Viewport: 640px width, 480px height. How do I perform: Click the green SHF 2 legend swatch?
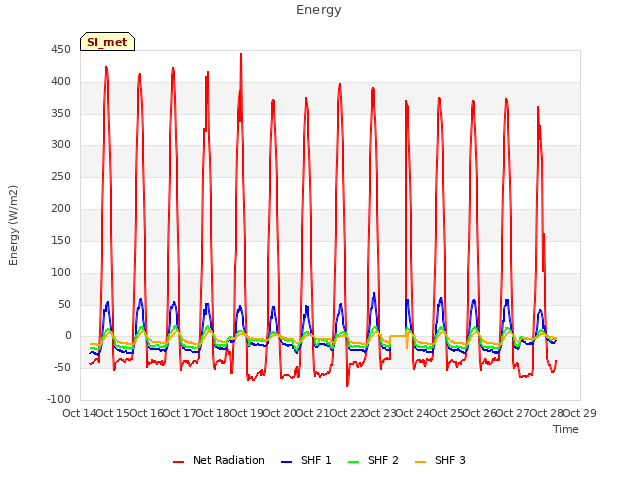click(353, 462)
